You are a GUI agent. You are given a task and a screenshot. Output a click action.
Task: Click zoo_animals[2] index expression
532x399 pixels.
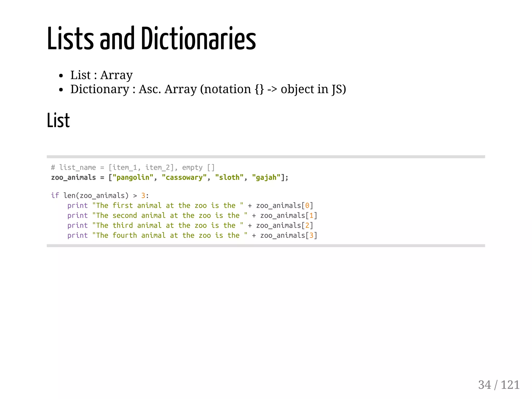tap(284, 225)
